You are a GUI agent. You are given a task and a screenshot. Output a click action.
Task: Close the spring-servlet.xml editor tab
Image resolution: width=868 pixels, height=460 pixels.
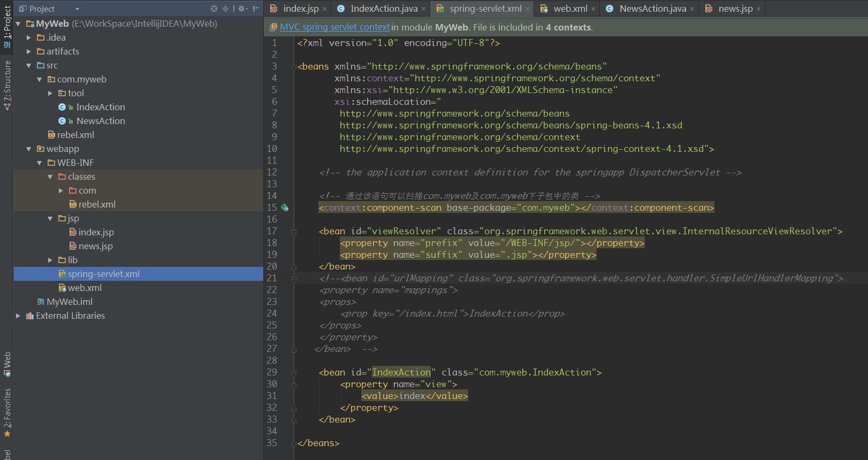coord(527,9)
